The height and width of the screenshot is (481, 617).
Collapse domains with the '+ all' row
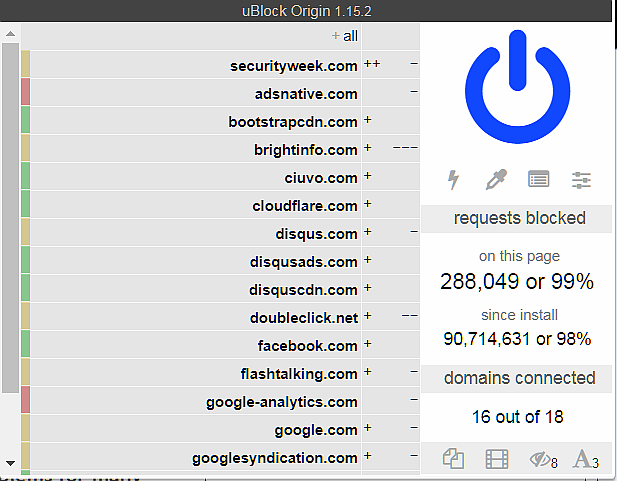(x=191, y=36)
